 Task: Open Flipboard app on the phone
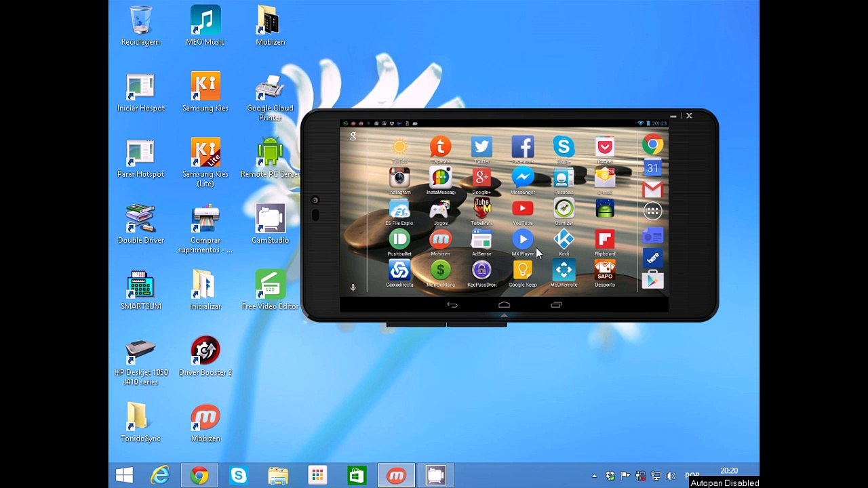(x=605, y=239)
